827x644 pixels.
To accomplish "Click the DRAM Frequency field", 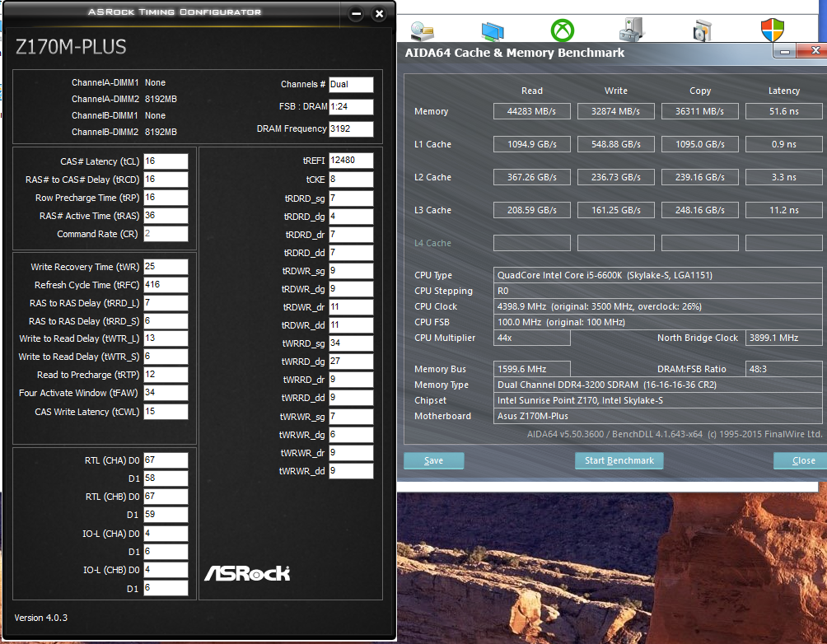I will [351, 128].
